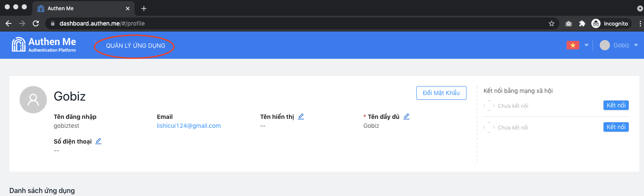Click the large Gobiz profile avatar
The width and height of the screenshot is (644, 196).
tap(33, 100)
